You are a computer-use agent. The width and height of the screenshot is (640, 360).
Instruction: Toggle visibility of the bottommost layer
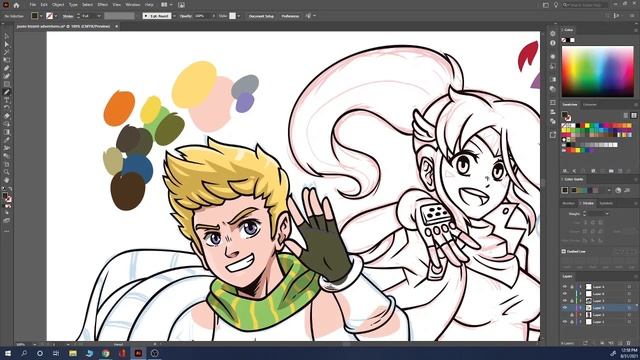point(565,322)
